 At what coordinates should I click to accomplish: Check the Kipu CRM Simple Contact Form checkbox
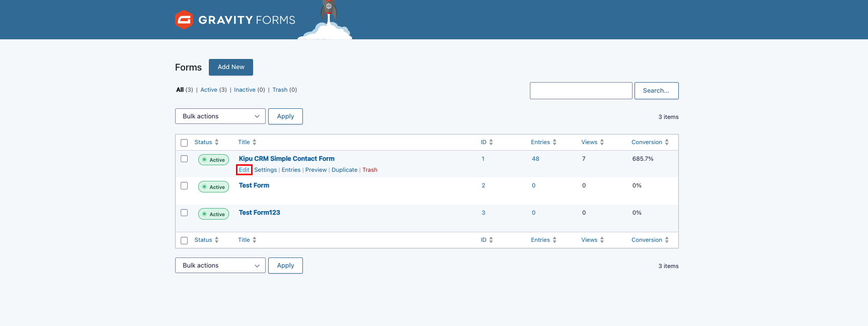tap(184, 159)
